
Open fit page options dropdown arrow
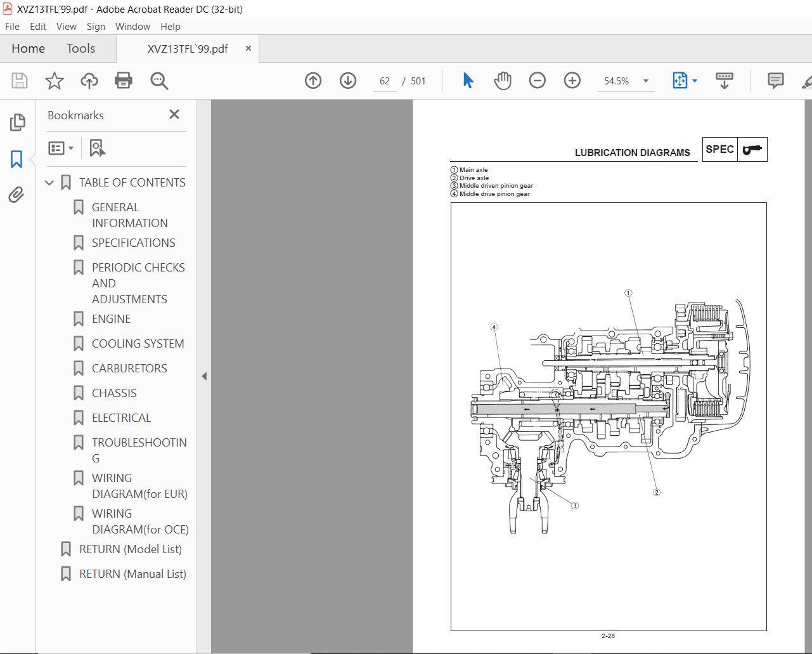(x=695, y=81)
